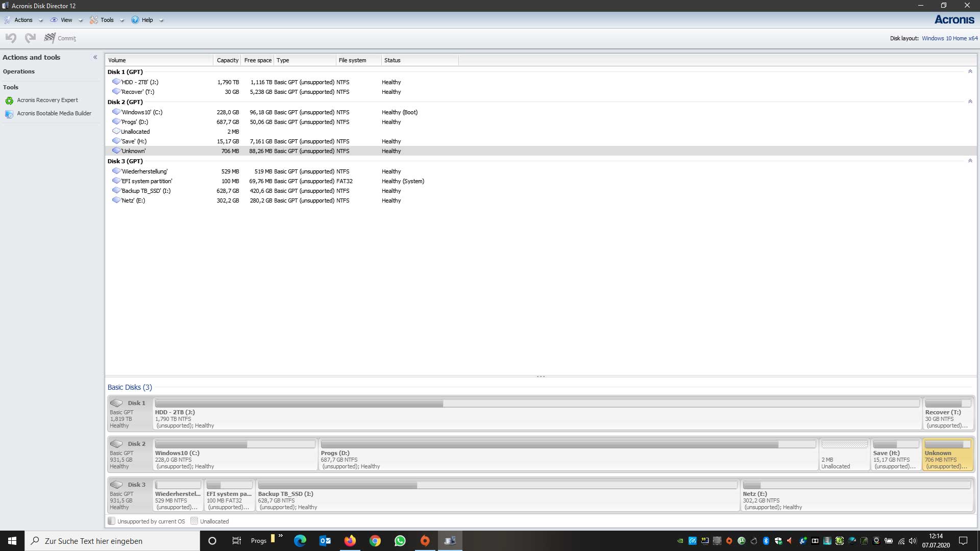Image resolution: width=980 pixels, height=551 pixels.
Task: Sort by Volume column header
Action: tap(159, 60)
